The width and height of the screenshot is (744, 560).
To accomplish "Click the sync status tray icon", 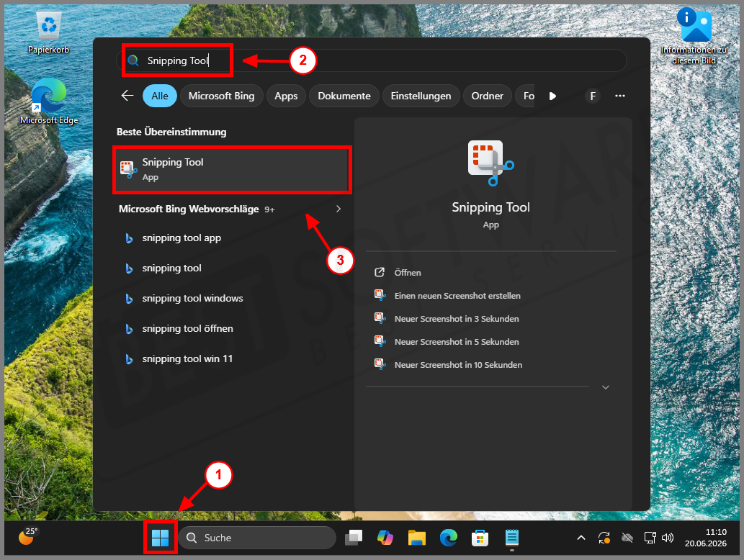I will (604, 538).
